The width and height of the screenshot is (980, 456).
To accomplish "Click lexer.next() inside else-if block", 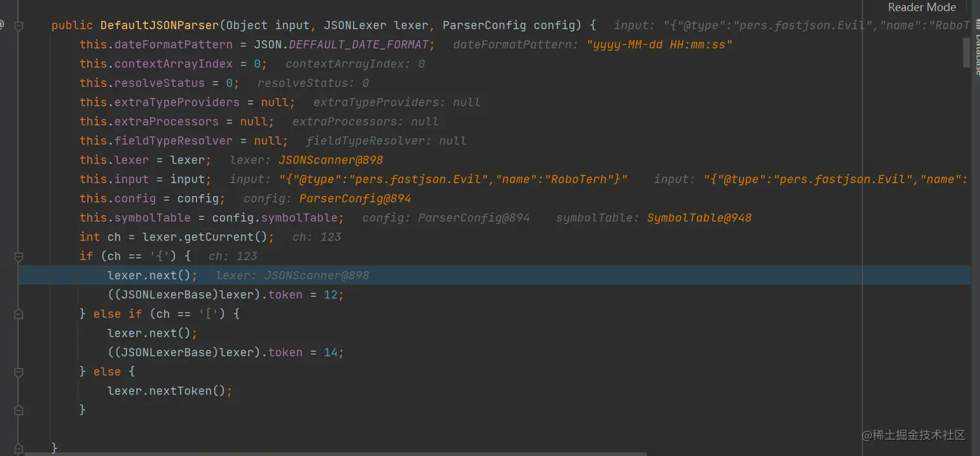I will [x=152, y=333].
